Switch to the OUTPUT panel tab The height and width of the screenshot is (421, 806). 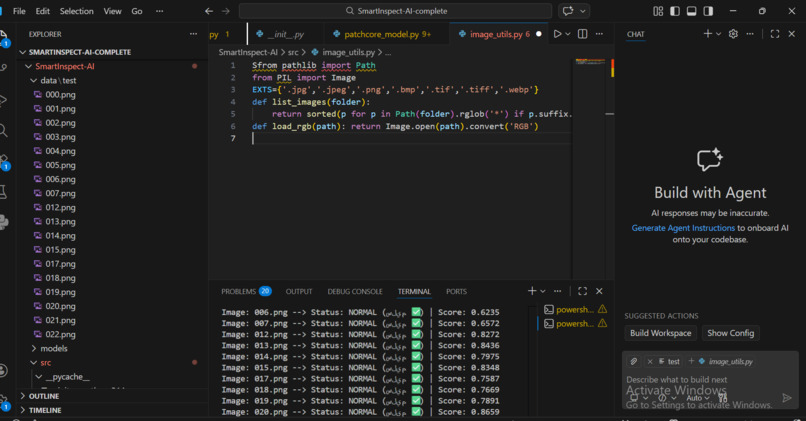pyautogui.click(x=299, y=291)
